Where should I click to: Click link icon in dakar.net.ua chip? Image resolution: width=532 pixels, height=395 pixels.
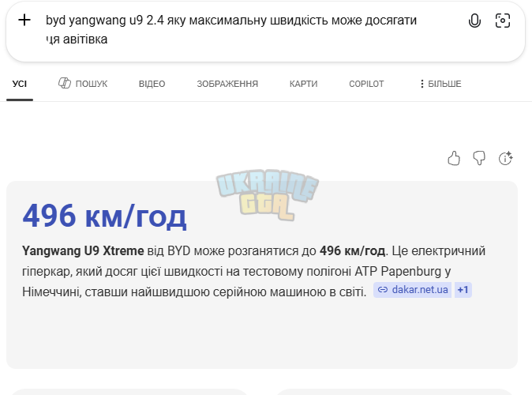click(x=383, y=290)
